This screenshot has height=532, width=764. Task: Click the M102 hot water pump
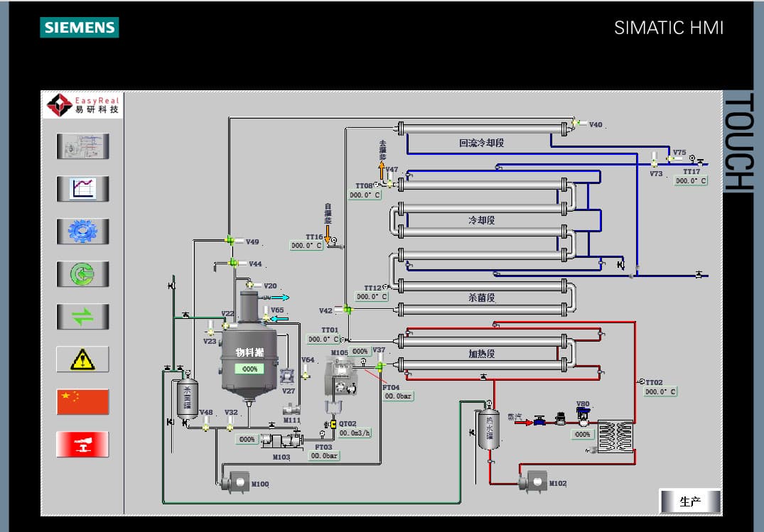coord(532,482)
